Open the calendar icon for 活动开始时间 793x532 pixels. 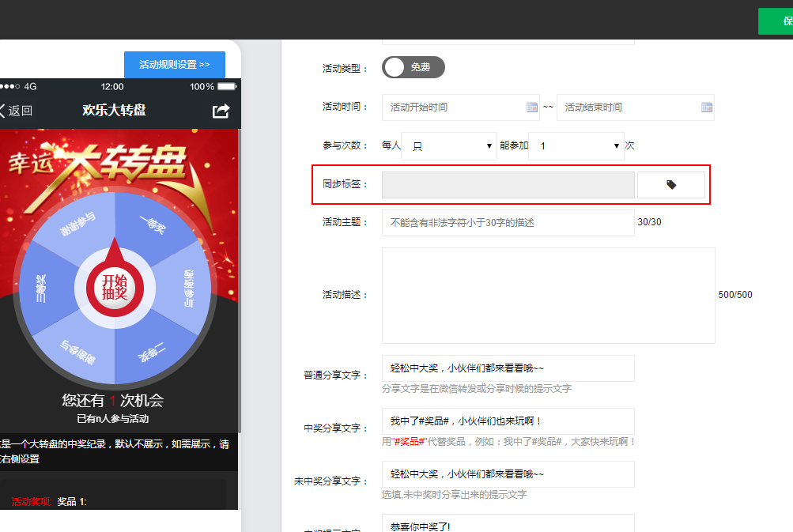click(532, 108)
